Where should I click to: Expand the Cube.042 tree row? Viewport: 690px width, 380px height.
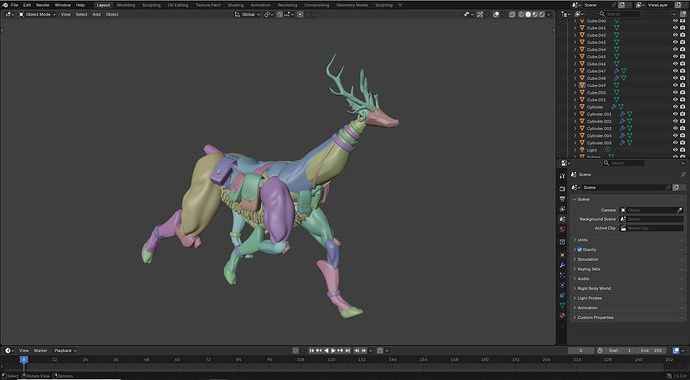[x=575, y=35]
